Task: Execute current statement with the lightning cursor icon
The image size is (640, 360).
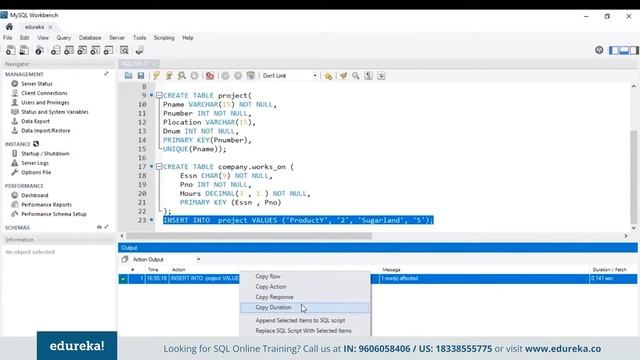Action: pos(169,76)
